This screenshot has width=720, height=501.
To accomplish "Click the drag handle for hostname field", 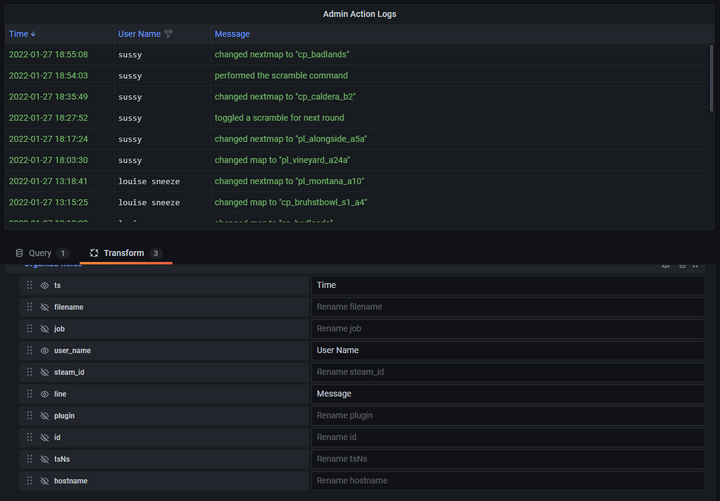I will [x=30, y=481].
